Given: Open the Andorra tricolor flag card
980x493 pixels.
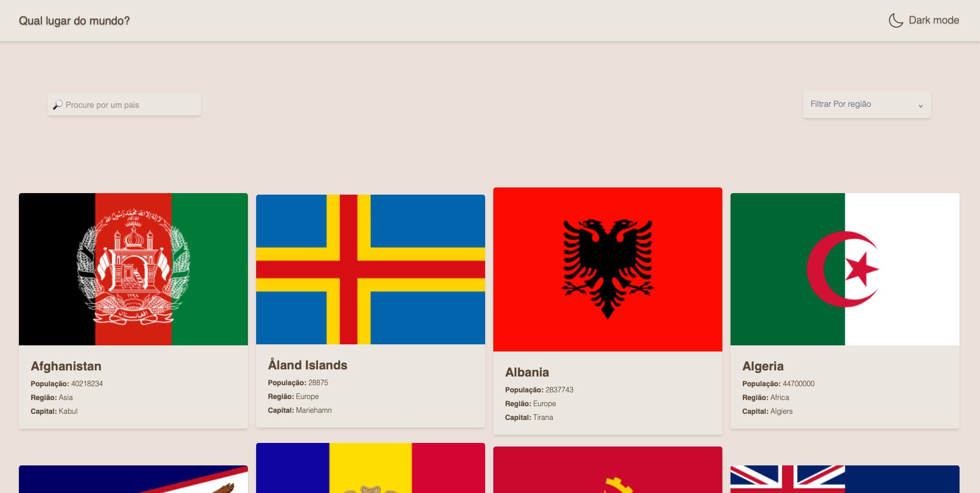Looking at the screenshot, I should 371,468.
